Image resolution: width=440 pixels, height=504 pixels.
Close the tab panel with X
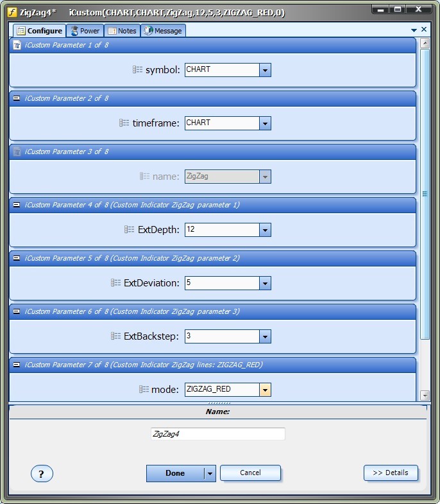[x=424, y=30]
